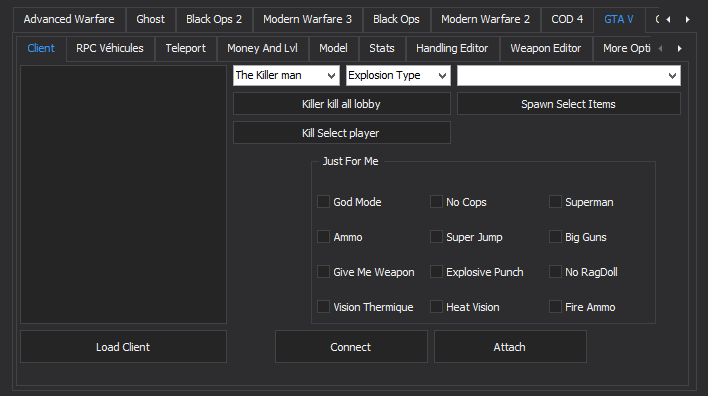
Task: Enable the Fire Ammo checkbox
Action: tap(555, 307)
